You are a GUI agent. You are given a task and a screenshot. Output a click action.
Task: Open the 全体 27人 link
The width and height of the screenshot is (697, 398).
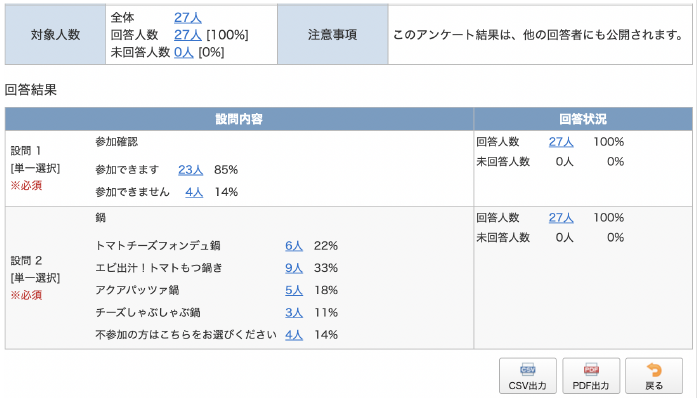click(188, 17)
